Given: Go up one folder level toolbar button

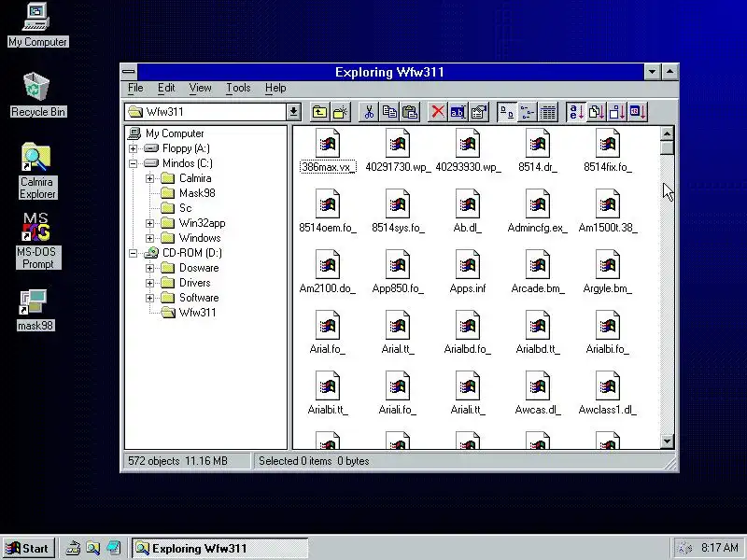Looking at the screenshot, I should [319, 112].
